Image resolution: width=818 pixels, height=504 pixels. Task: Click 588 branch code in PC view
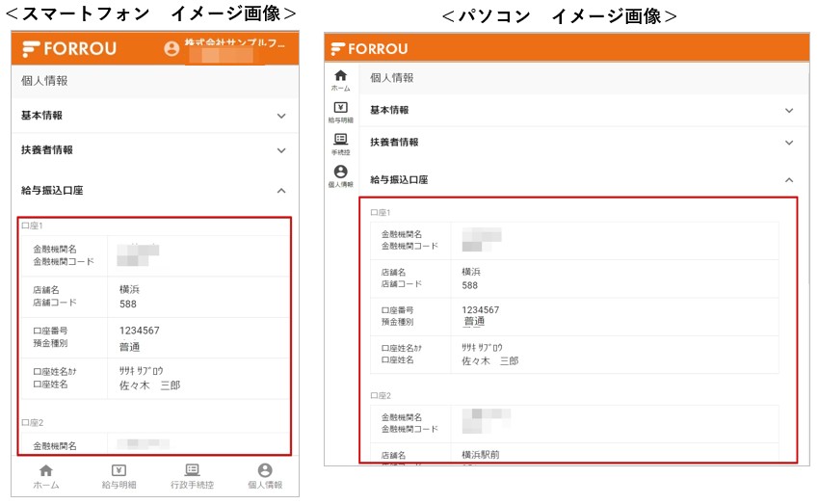(x=469, y=285)
